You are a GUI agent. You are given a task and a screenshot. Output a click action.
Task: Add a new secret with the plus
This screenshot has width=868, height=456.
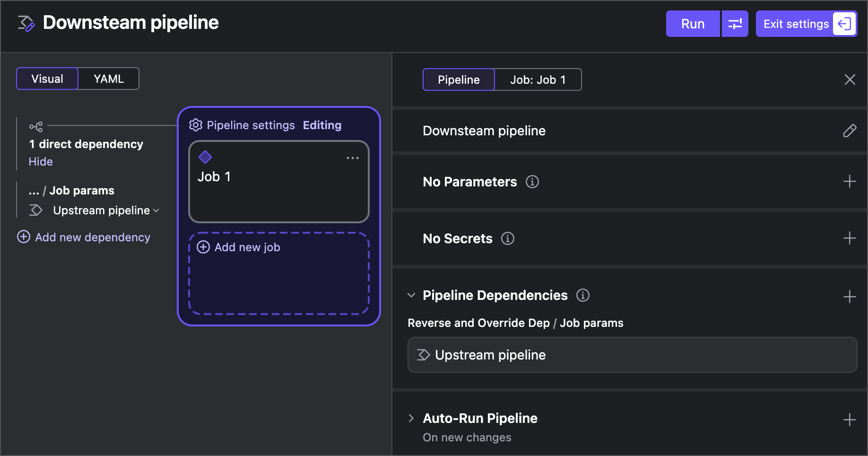point(850,238)
